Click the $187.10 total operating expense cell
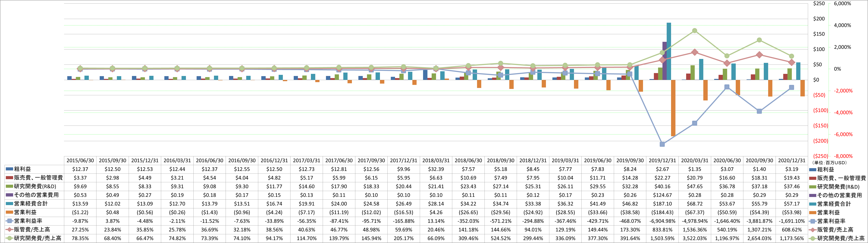This screenshot has height=243, width=868. tap(662, 204)
